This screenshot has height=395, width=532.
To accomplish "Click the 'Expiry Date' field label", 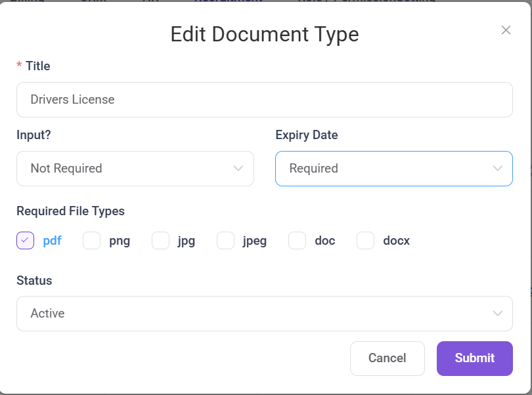I will tap(307, 135).
